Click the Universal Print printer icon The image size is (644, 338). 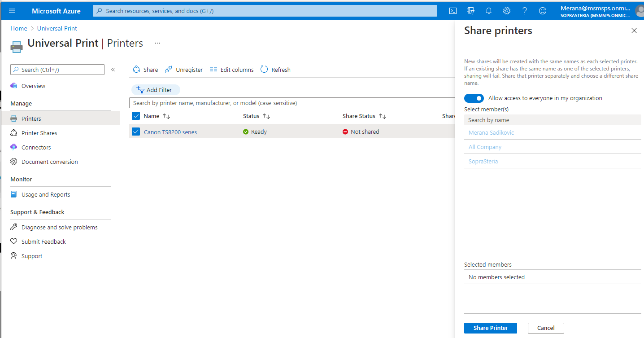pos(17,46)
